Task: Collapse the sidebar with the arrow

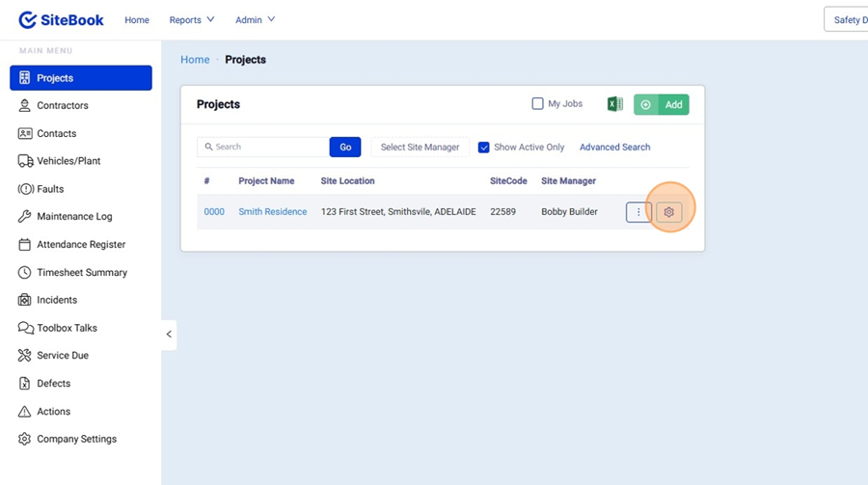Action: point(169,335)
